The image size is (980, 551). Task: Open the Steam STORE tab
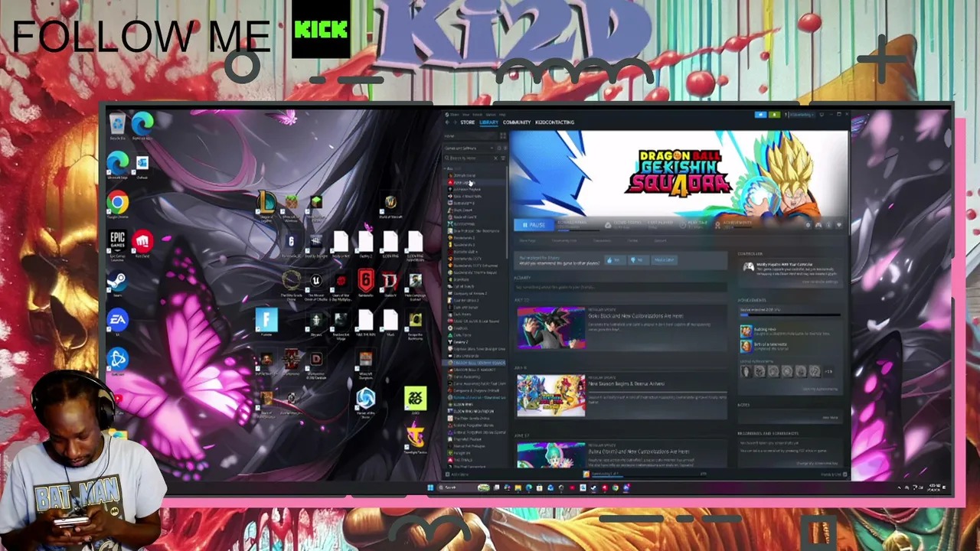point(467,122)
